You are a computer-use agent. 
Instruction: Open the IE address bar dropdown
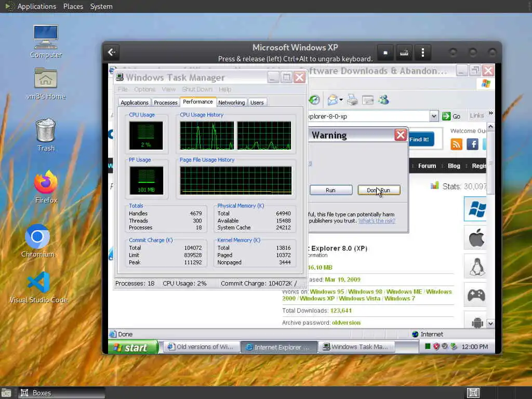pyautogui.click(x=434, y=116)
